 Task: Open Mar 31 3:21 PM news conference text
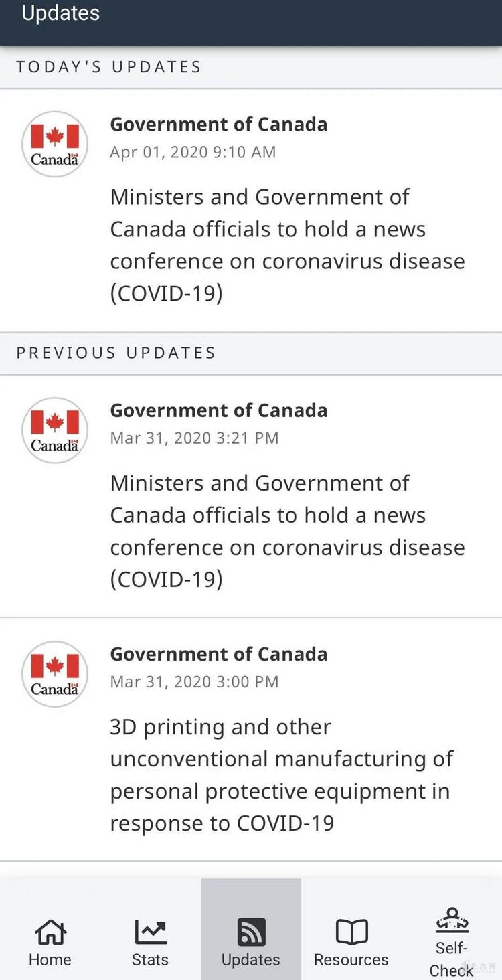(x=287, y=531)
